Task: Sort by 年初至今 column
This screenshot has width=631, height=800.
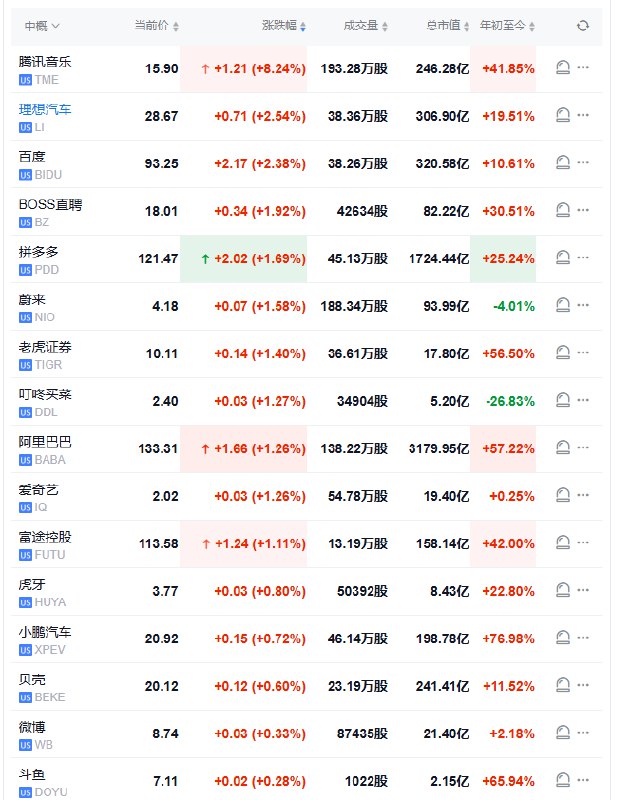Action: pos(507,26)
